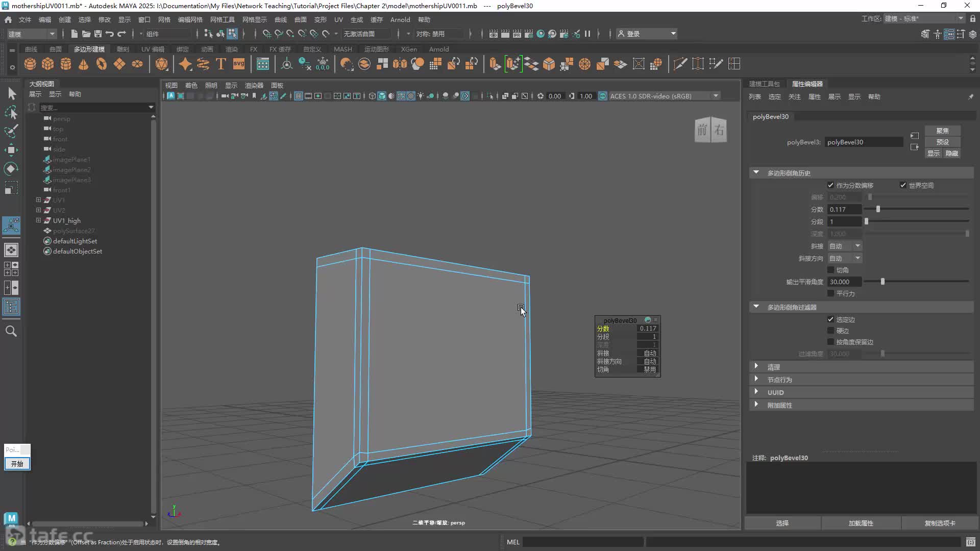Select the Lasso selection tool
Viewport: 980px width, 551px height.
pos(11,112)
